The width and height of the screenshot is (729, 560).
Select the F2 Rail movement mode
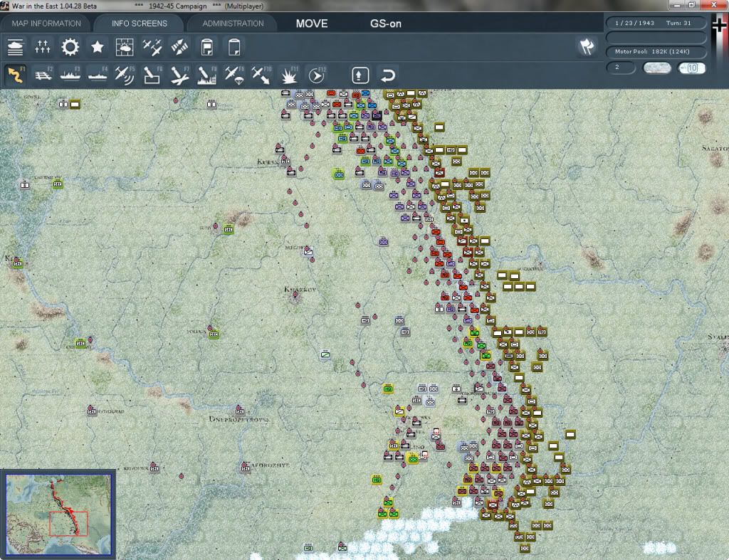click(43, 75)
